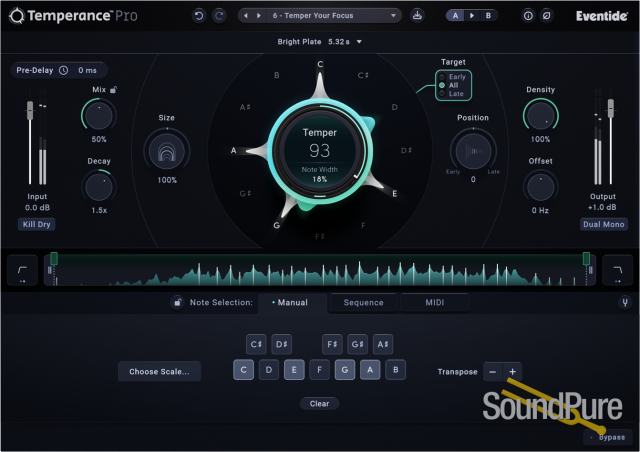Click the tuning fork icon
Screen dimensions: 640x452
(x=625, y=303)
